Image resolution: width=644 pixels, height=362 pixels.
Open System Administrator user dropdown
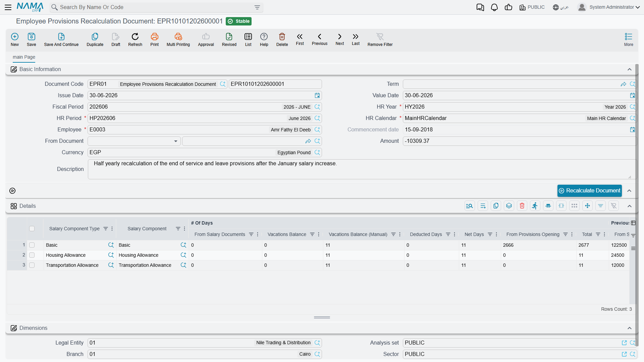[608, 7]
